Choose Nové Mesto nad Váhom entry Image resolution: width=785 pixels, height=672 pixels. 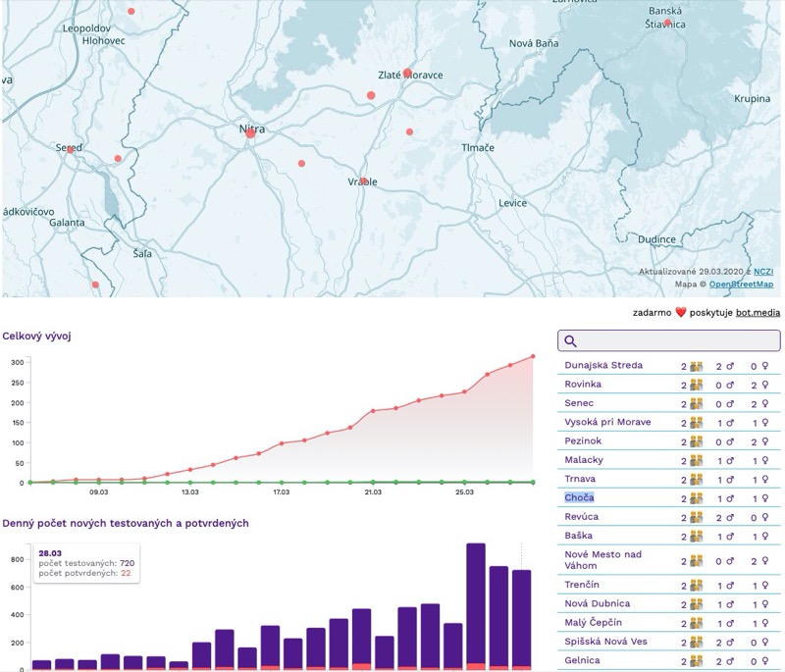coord(602,560)
